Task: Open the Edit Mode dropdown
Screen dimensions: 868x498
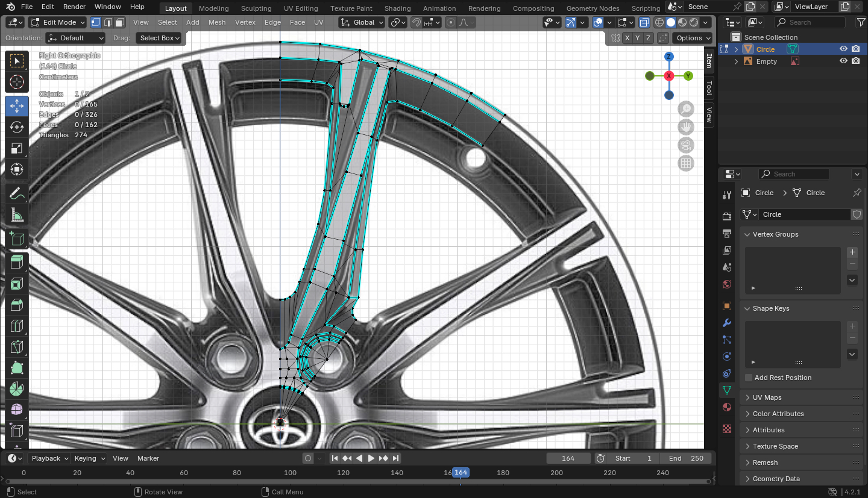Action: coord(58,22)
